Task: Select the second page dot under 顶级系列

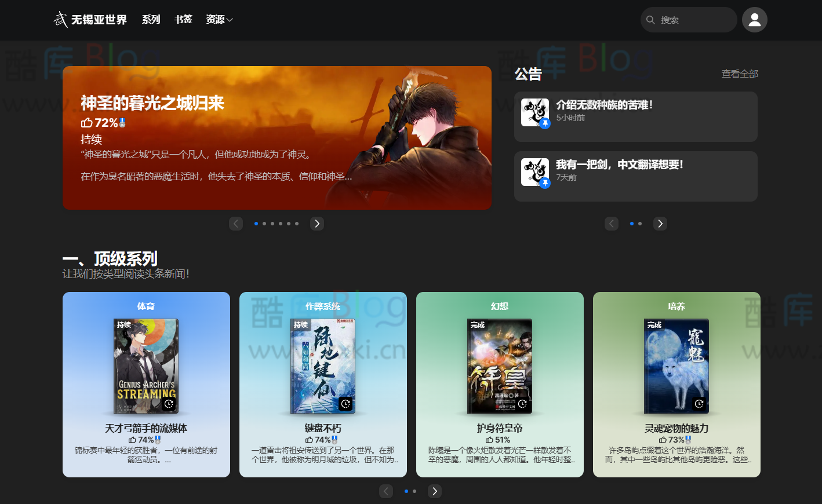Action: point(414,491)
